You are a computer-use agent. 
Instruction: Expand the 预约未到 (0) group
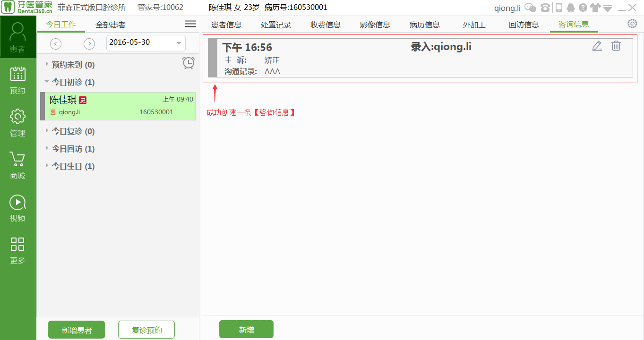pos(47,64)
